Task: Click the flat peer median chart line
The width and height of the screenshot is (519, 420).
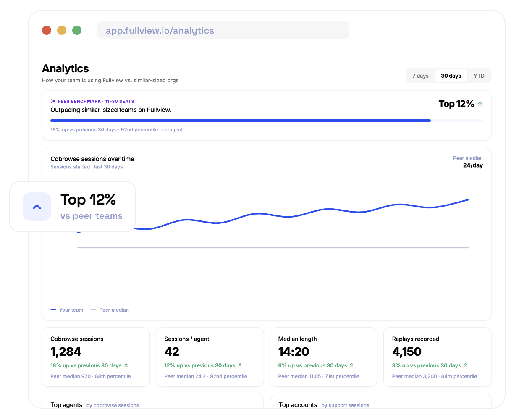Action: click(x=273, y=248)
